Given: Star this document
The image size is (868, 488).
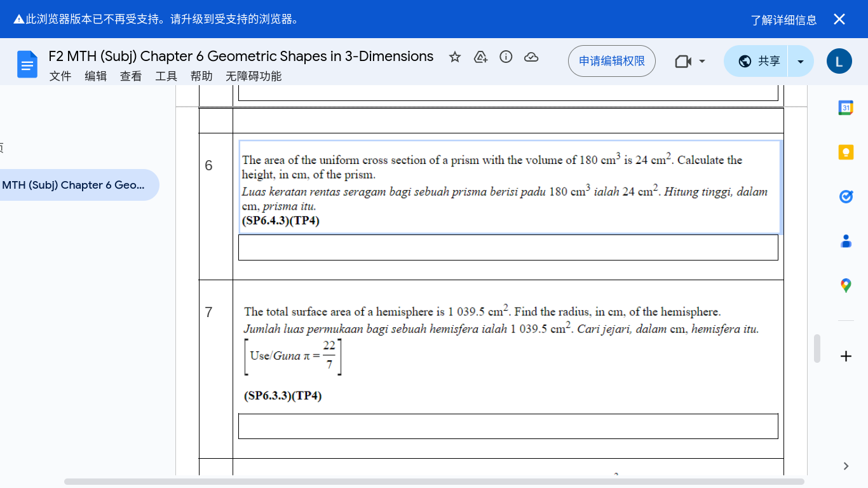Looking at the screenshot, I should pos(455,57).
